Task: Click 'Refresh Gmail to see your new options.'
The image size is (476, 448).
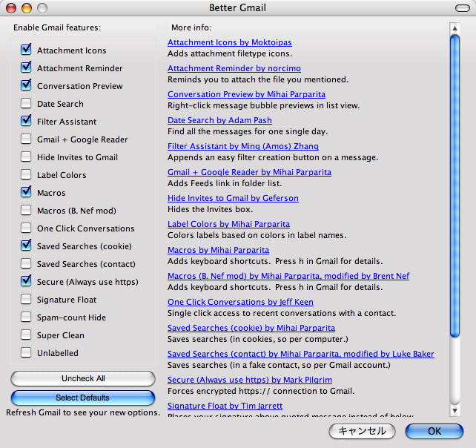Action: coord(83,412)
